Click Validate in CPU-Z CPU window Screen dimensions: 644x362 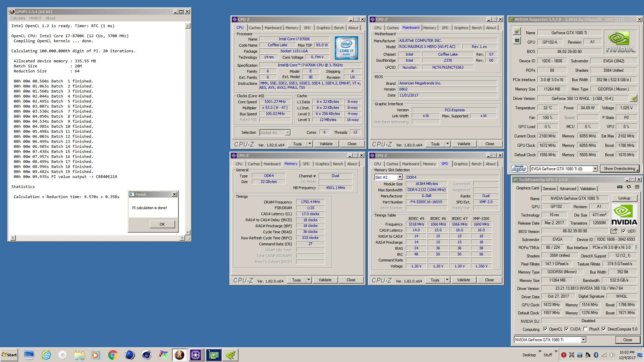coord(326,144)
